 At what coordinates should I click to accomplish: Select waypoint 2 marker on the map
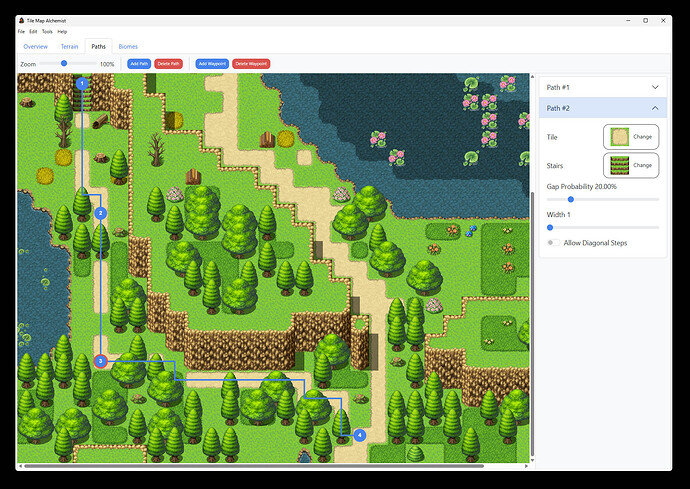point(100,213)
